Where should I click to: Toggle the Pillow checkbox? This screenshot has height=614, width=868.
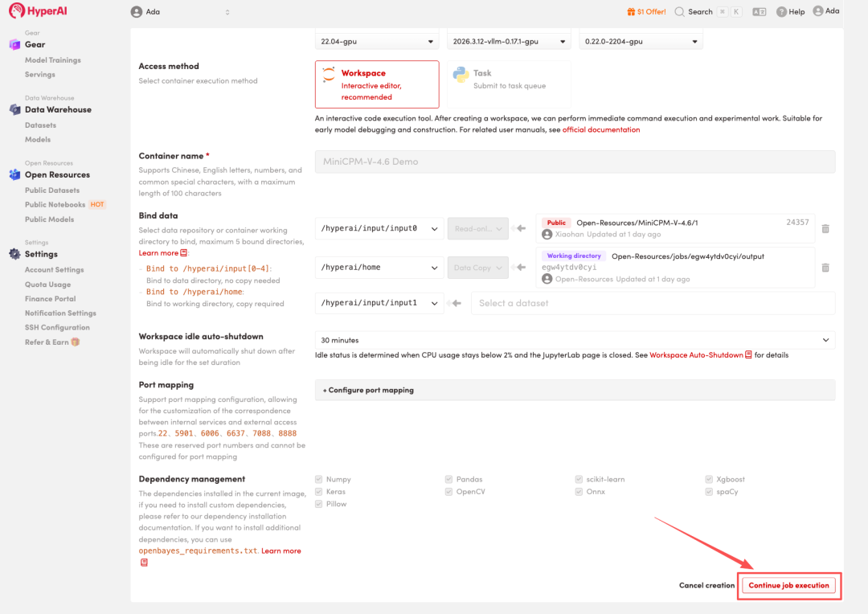click(319, 505)
